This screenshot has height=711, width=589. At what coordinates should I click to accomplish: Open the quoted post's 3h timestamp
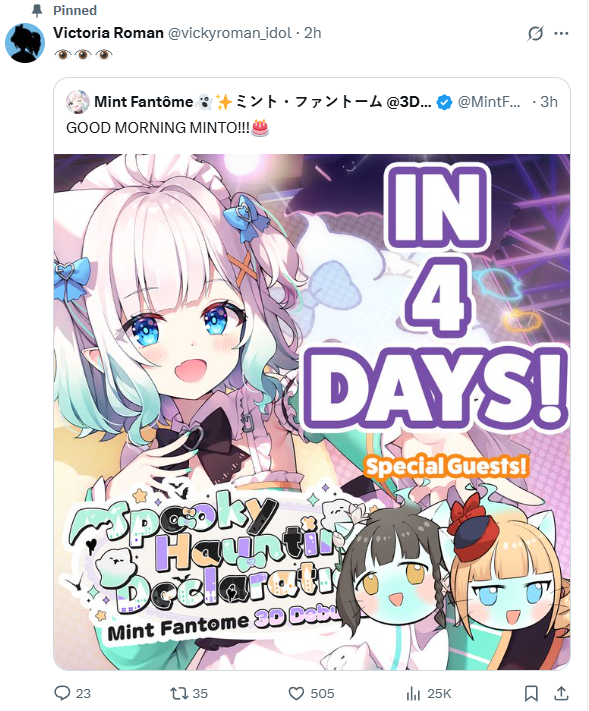tap(549, 102)
